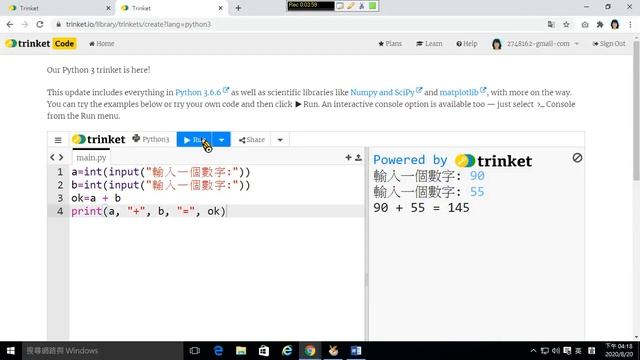The image size is (640, 360).
Task: Click code line 4 print statement
Action: coord(149,211)
